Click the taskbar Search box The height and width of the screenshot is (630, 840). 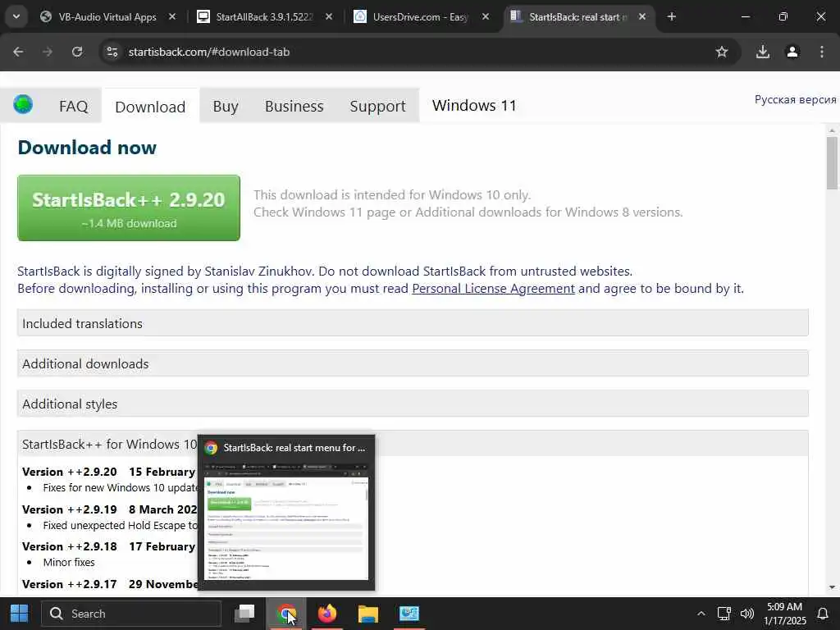(132, 614)
